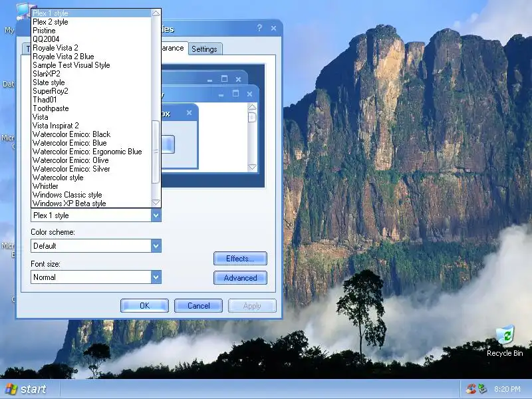The image size is (532, 399).
Task: Choose Slate style from the list
Action: [91, 82]
